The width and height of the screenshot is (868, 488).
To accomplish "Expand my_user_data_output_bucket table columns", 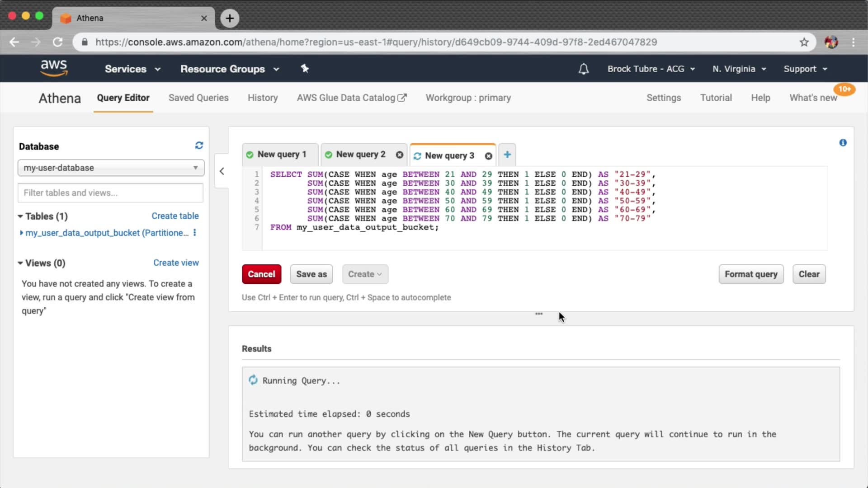I will tap(21, 233).
